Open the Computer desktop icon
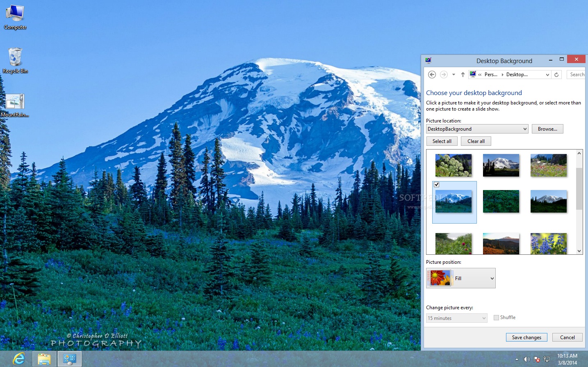The width and height of the screenshot is (588, 367). pos(15,17)
